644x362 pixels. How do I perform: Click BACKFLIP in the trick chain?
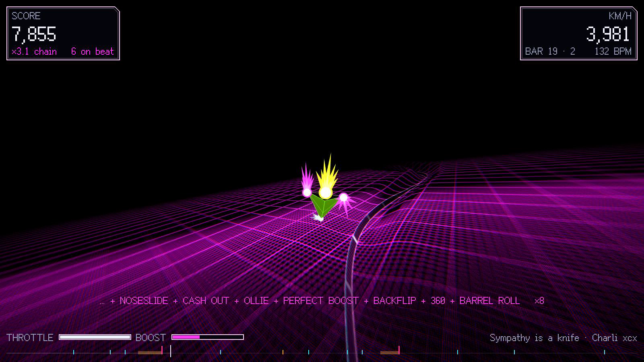[394, 301]
